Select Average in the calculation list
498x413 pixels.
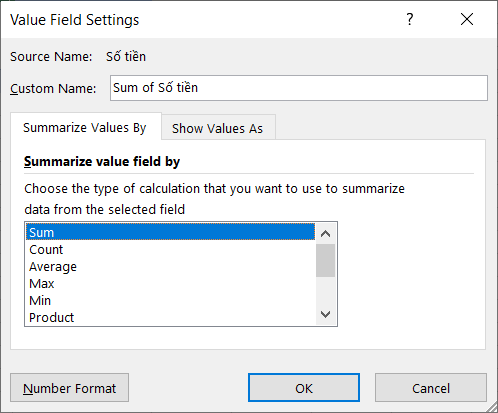(170, 266)
